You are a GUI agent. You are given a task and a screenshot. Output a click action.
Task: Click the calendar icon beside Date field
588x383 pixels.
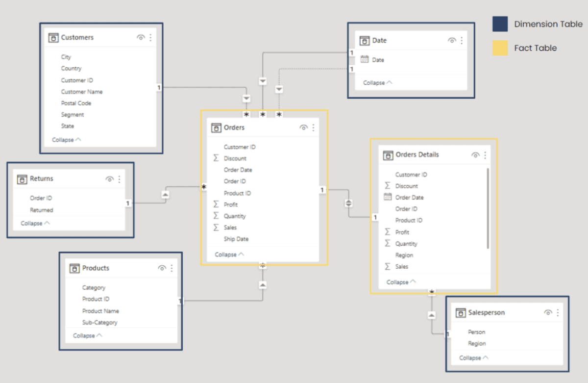pyautogui.click(x=365, y=59)
